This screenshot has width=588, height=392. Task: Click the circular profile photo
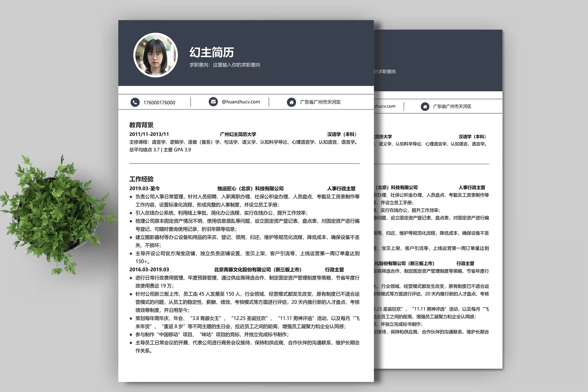pos(156,55)
